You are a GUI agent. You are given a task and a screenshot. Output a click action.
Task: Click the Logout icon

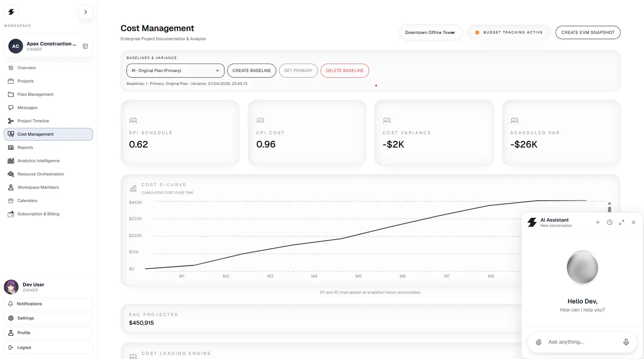tap(11, 347)
